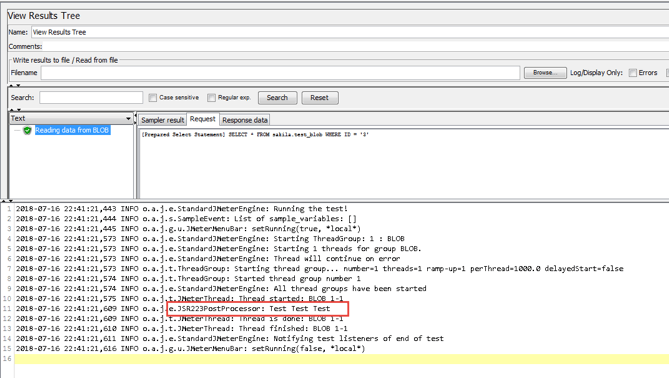Toggle the Regular exp. checkbox

click(211, 98)
